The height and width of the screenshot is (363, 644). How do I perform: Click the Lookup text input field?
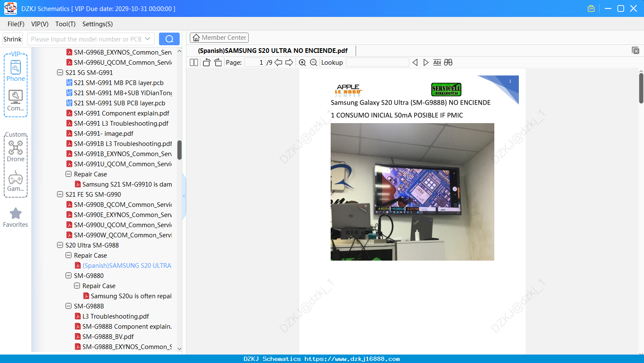(378, 63)
